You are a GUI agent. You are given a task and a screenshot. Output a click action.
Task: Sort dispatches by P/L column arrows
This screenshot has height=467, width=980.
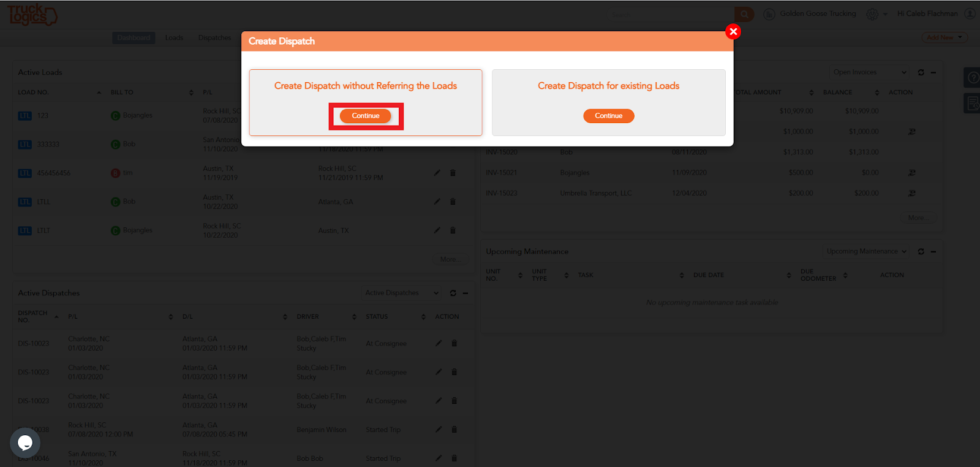[x=170, y=317]
